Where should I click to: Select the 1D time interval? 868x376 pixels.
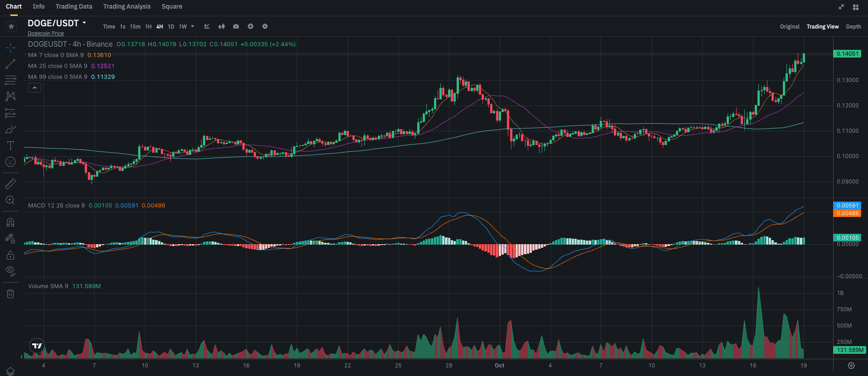pyautogui.click(x=171, y=27)
